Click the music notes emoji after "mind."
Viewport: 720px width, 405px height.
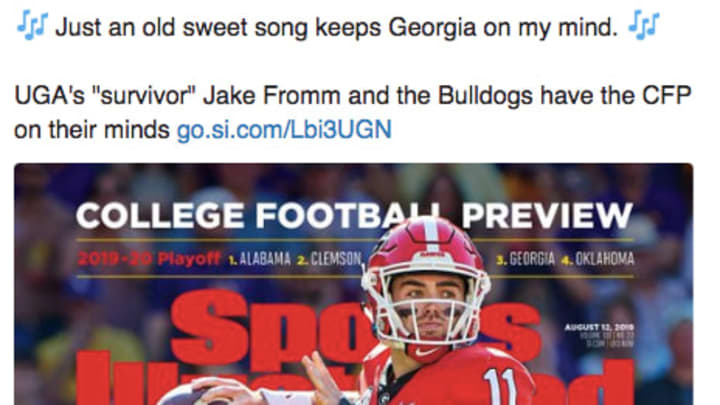coord(644,26)
